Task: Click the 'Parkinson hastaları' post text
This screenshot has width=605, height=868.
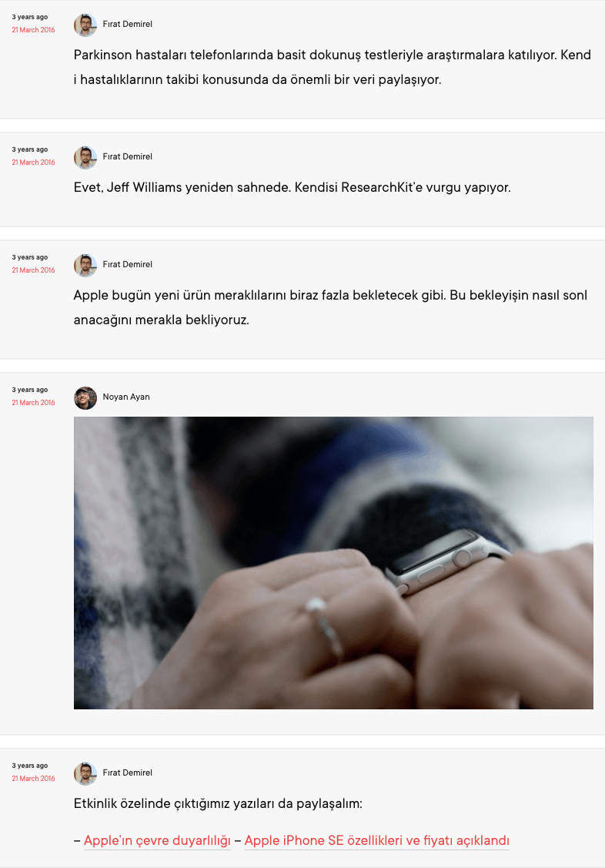Action: tap(333, 67)
